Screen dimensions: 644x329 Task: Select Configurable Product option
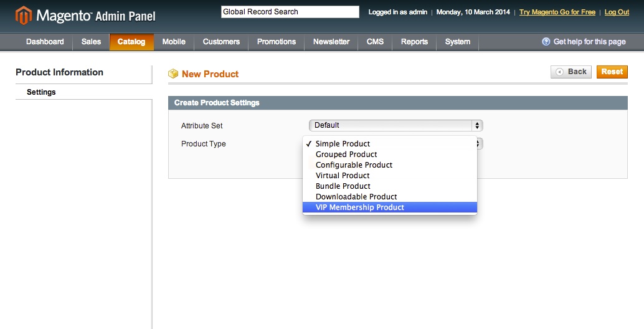[389, 165]
